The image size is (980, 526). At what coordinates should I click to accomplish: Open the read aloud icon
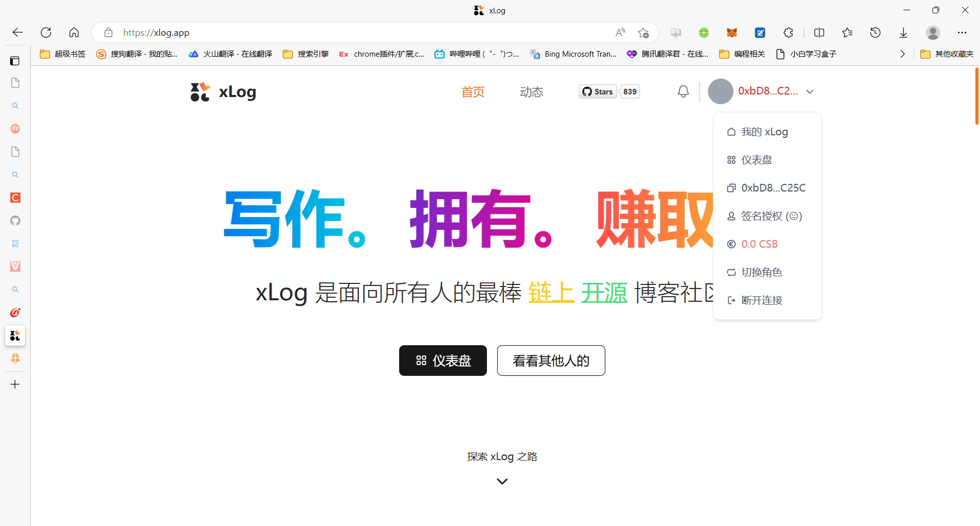click(620, 33)
